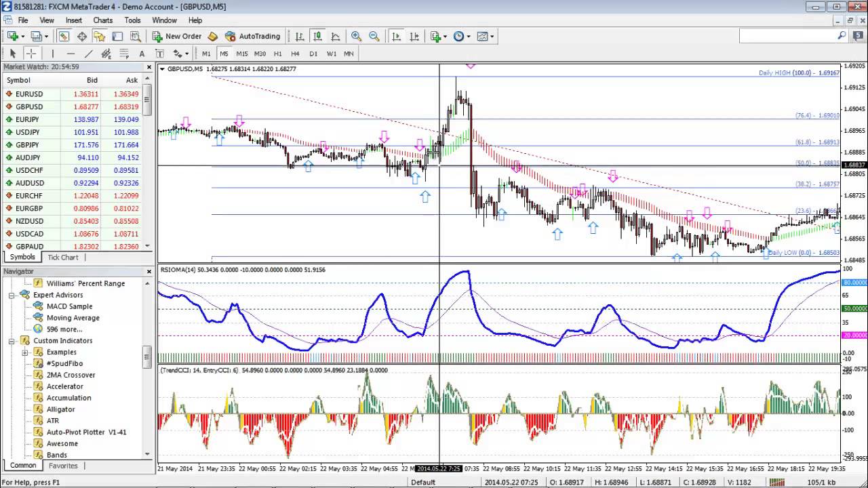The height and width of the screenshot is (488, 868).
Task: Select the Fibonacci retracement tool
Action: tap(123, 54)
